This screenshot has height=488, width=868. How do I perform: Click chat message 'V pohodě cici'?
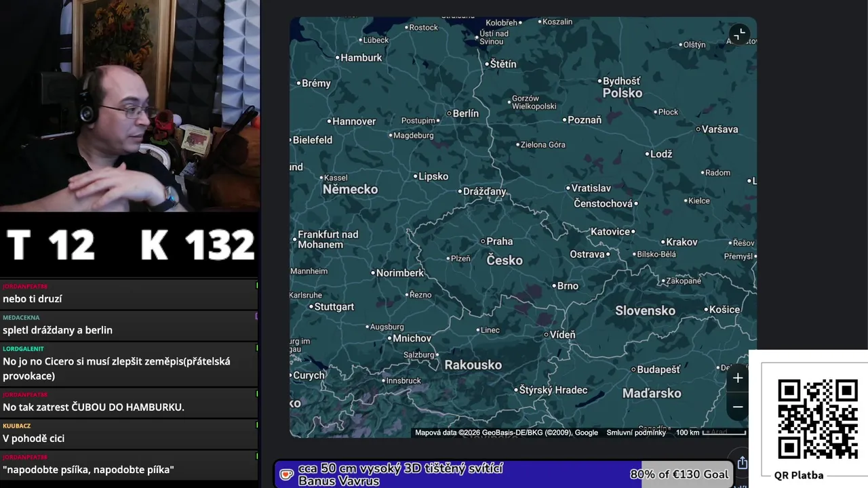tap(34, 439)
